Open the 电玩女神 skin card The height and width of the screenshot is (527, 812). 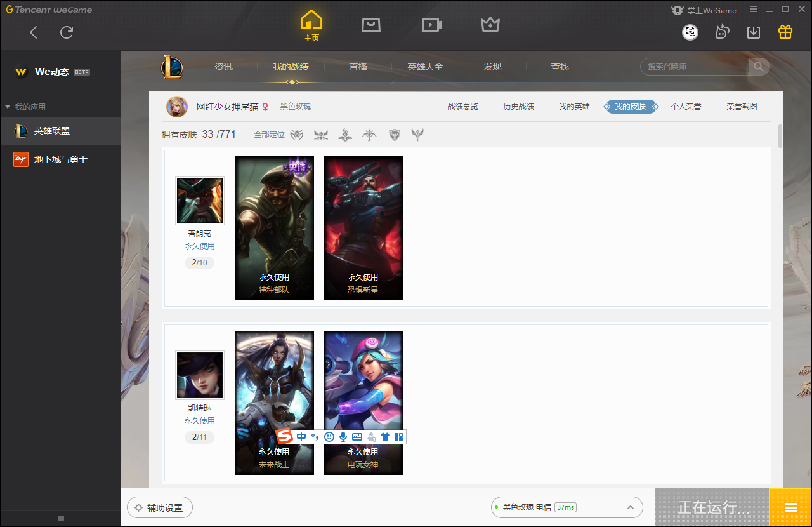click(x=363, y=403)
